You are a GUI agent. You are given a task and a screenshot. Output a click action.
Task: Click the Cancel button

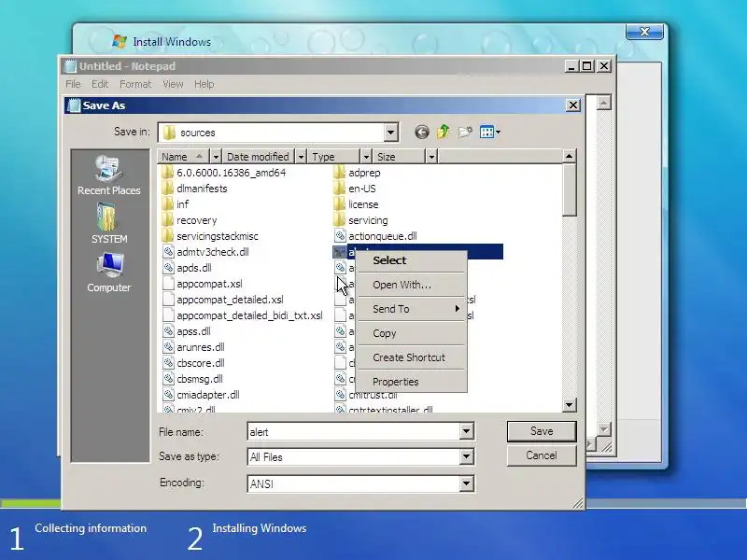pyautogui.click(x=542, y=455)
